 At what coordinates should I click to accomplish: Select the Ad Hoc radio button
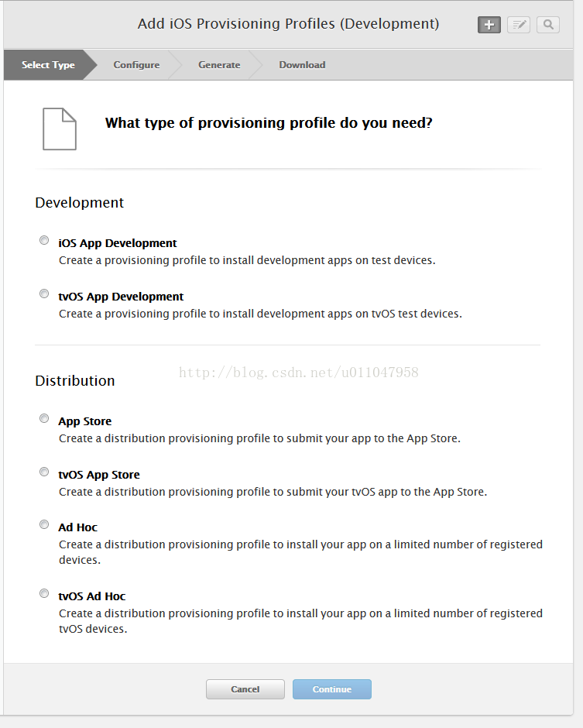pos(44,524)
